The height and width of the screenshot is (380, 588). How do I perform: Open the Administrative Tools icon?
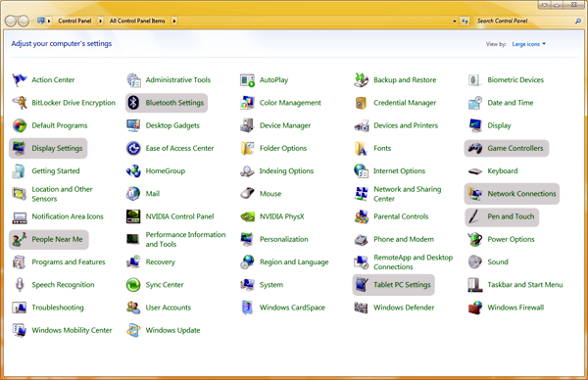coord(133,80)
